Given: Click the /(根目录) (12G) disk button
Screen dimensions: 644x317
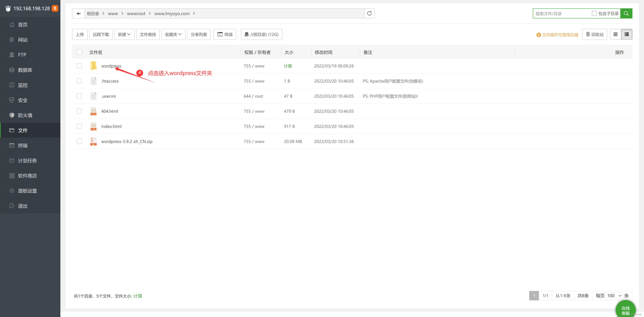Looking at the screenshot, I should [x=261, y=35].
